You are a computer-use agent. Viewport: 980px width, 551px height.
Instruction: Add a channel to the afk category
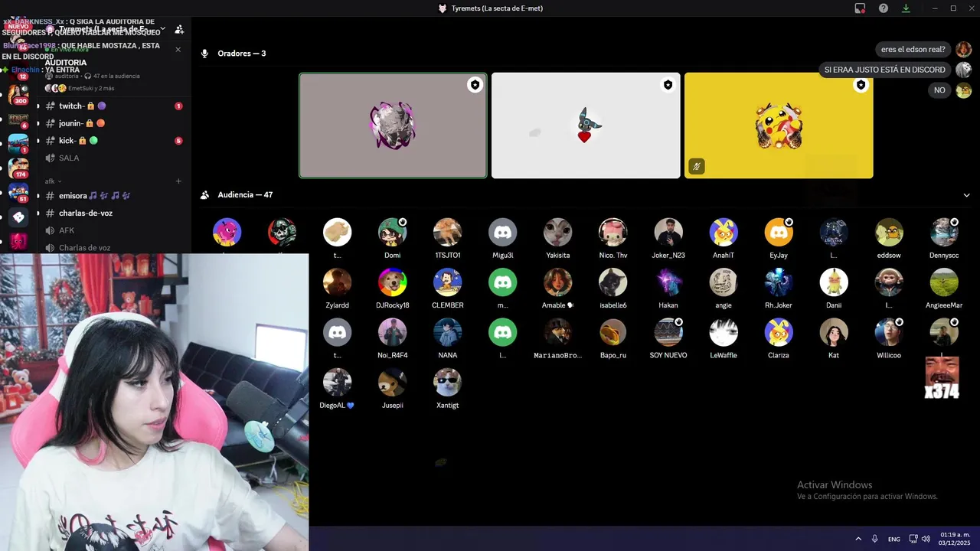pos(178,181)
